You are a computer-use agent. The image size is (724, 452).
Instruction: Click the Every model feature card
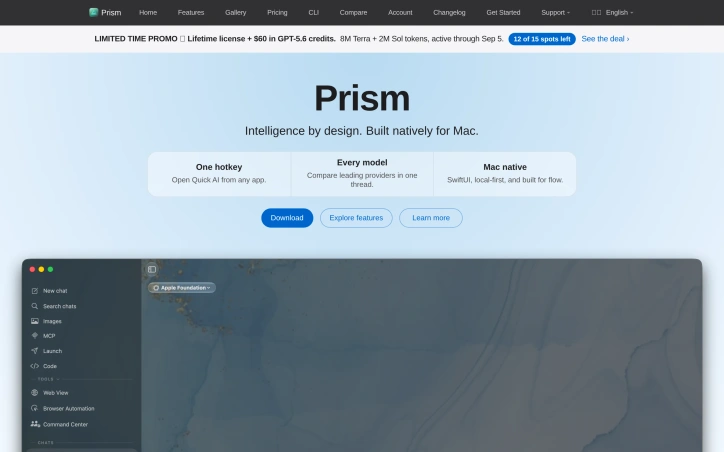point(362,174)
